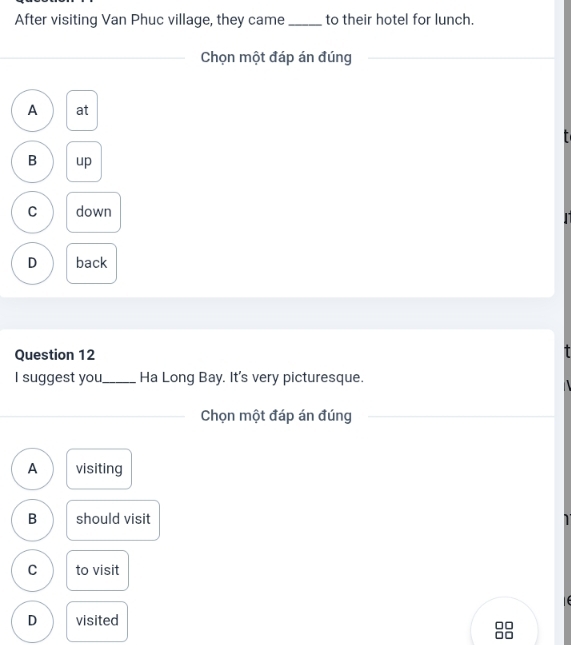This screenshot has width=571, height=645.
Task: Choose the answer 'to visit'
Action: point(97,571)
